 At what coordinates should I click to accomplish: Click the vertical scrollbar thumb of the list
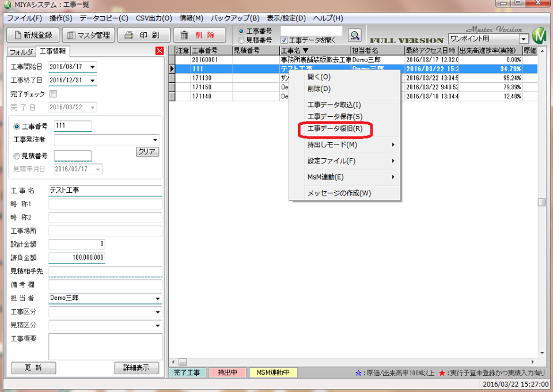(541, 202)
